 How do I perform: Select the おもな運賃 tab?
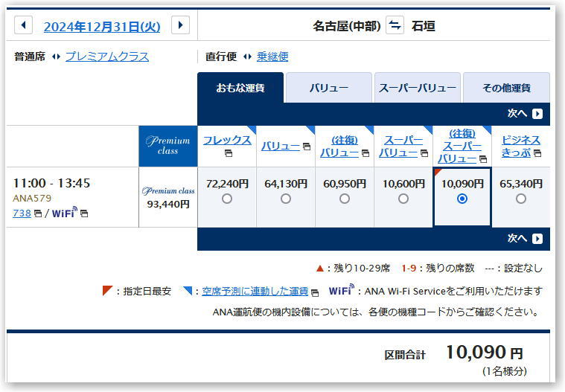pyautogui.click(x=240, y=88)
